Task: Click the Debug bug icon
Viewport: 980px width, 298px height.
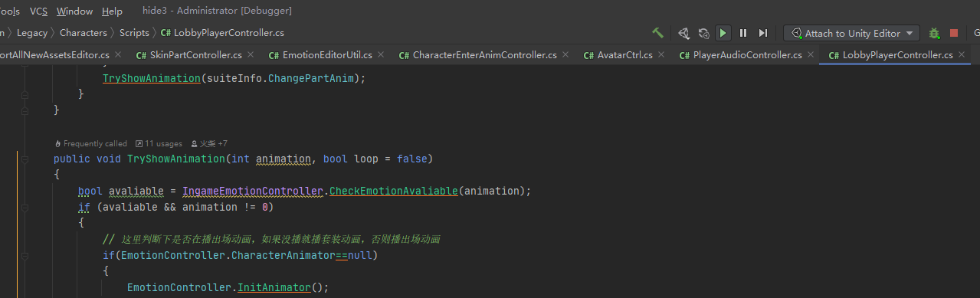Action: (934, 33)
